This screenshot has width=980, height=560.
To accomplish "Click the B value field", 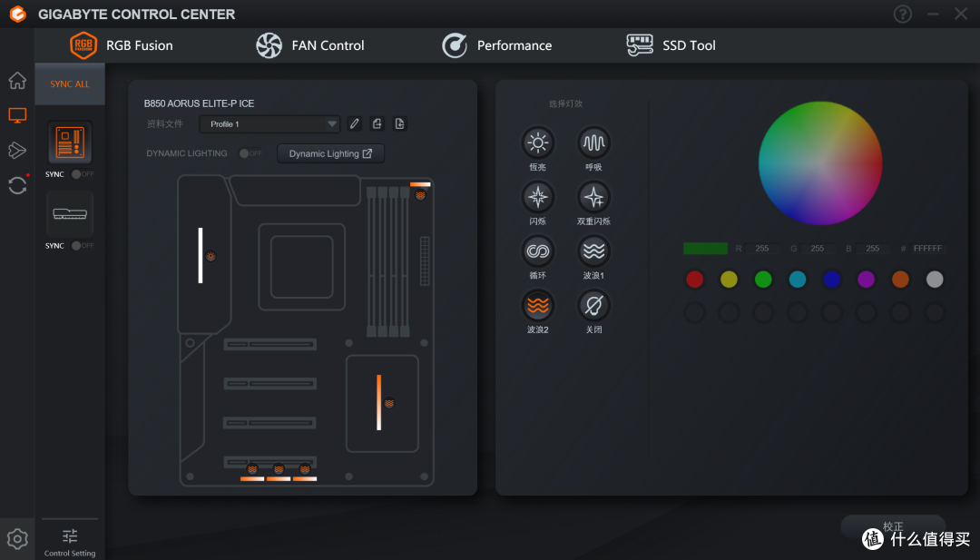I will tap(873, 248).
